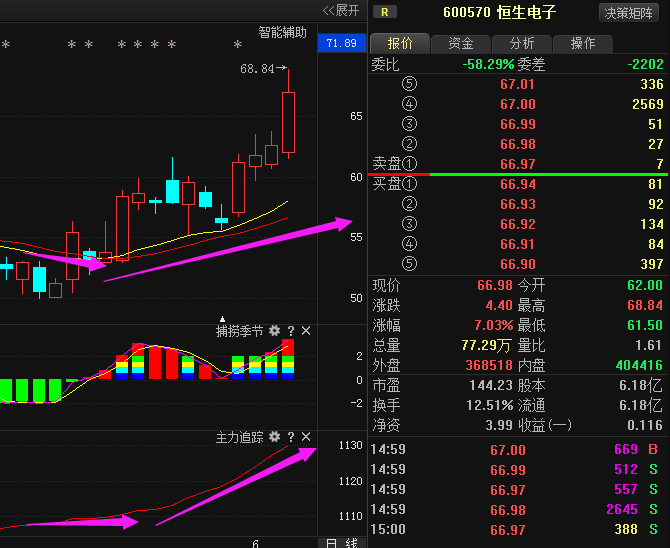Viewport: 670px width, 548px height.
Task: Select the sell level ① price 66.97
Action: coord(517,163)
